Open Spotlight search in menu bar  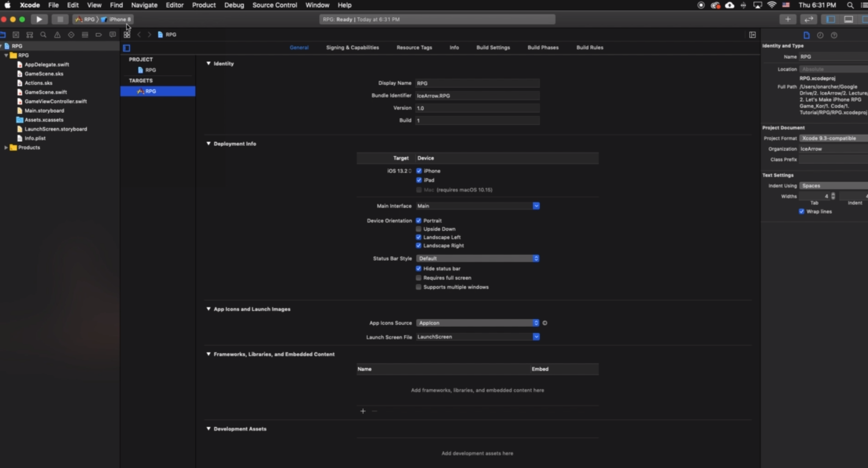[x=850, y=5]
